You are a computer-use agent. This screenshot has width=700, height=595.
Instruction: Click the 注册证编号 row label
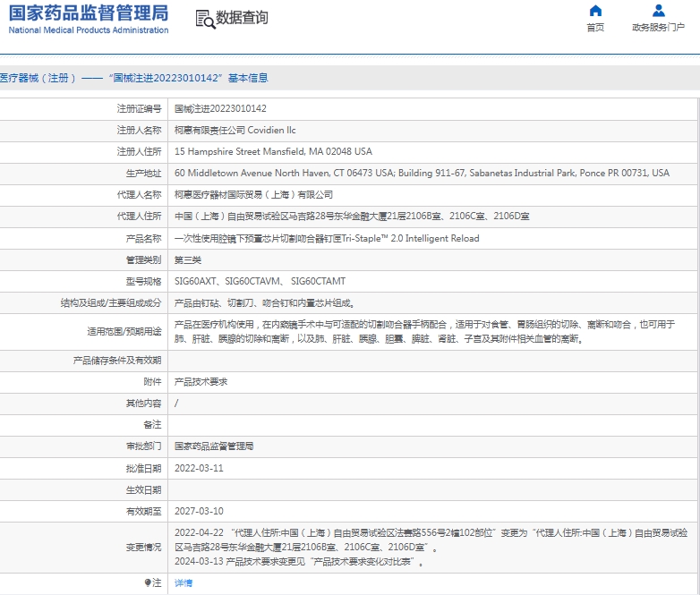click(x=139, y=108)
